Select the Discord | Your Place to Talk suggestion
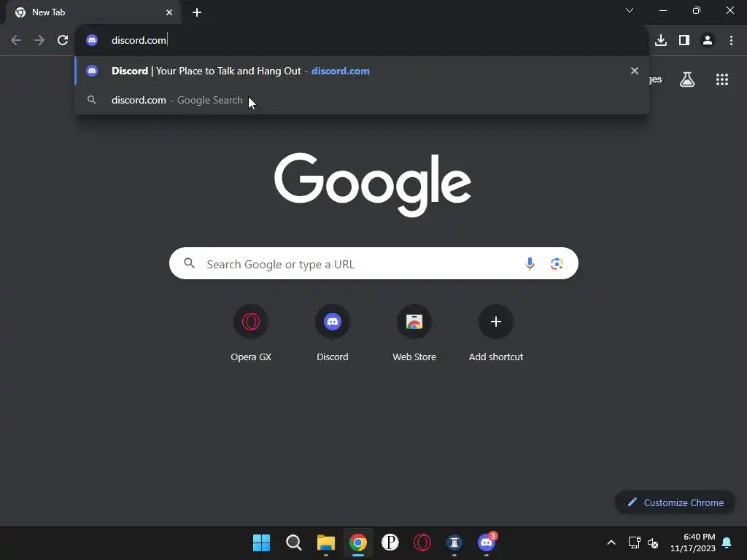Screen dimensions: 747x560 click(x=362, y=71)
